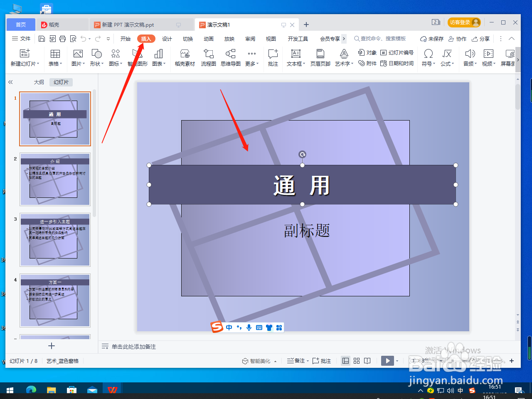532x399 pixels.
Task: Insert a mind map via 思维导图
Action: pos(230,57)
